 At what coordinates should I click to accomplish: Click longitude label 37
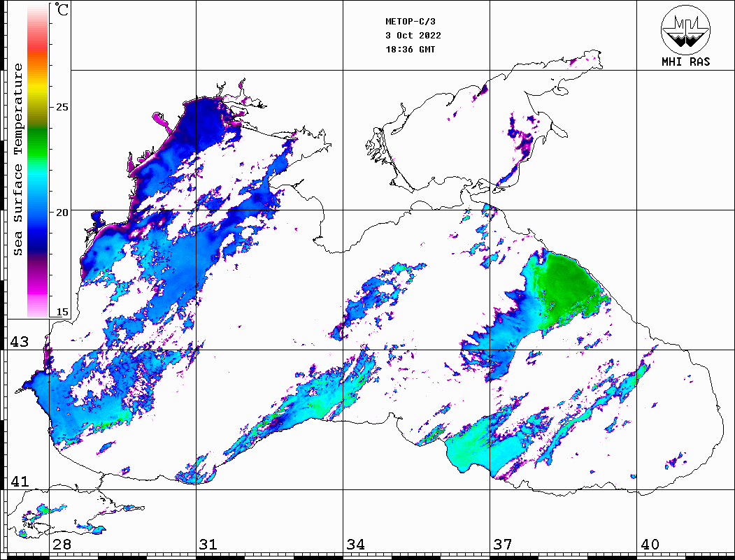pyautogui.click(x=503, y=545)
